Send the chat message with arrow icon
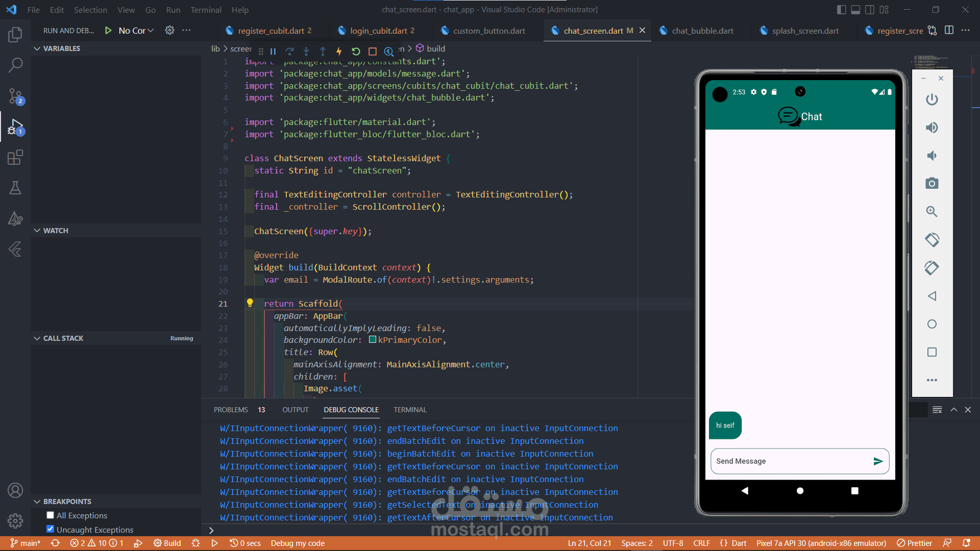 pos(878,461)
